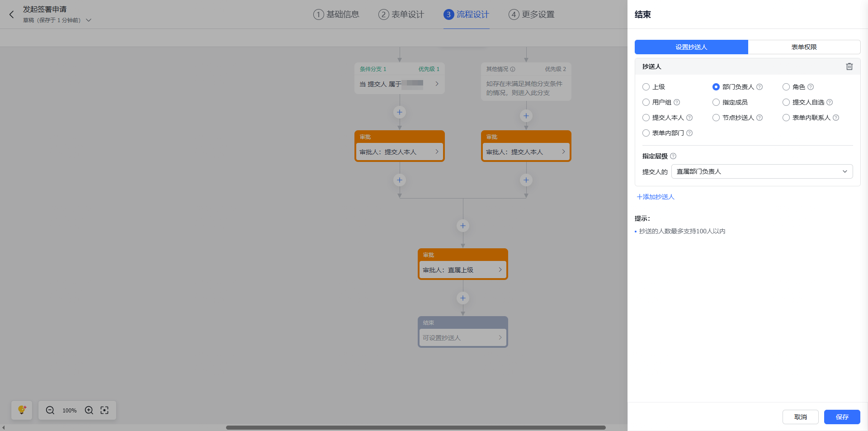
Task: Select 表单内部门 radio option
Action: point(646,133)
